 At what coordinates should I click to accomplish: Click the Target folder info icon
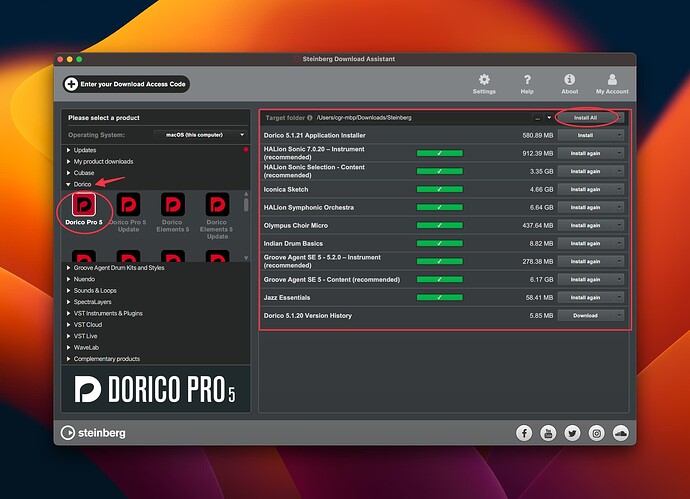tap(310, 117)
